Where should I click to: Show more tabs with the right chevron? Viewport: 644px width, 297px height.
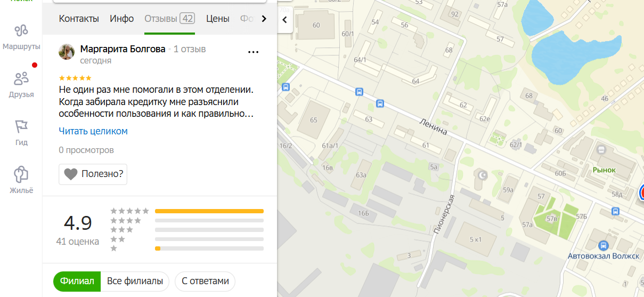[263, 19]
